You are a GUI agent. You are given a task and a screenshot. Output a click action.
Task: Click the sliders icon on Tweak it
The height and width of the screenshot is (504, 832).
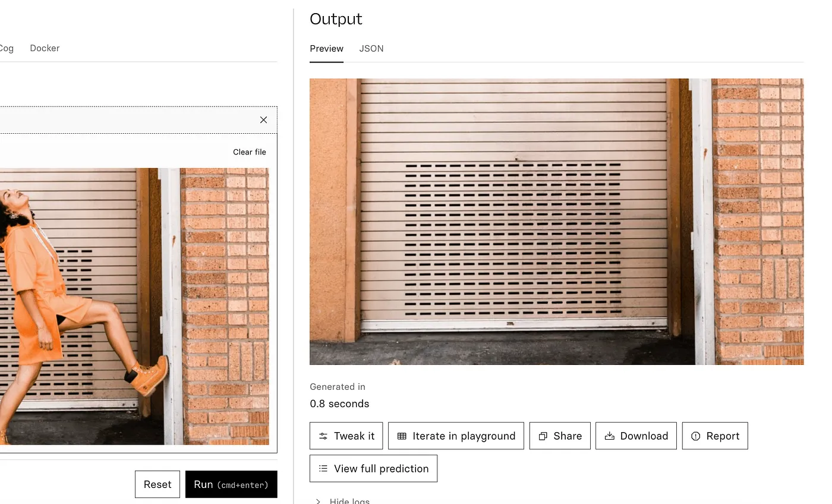pyautogui.click(x=323, y=436)
